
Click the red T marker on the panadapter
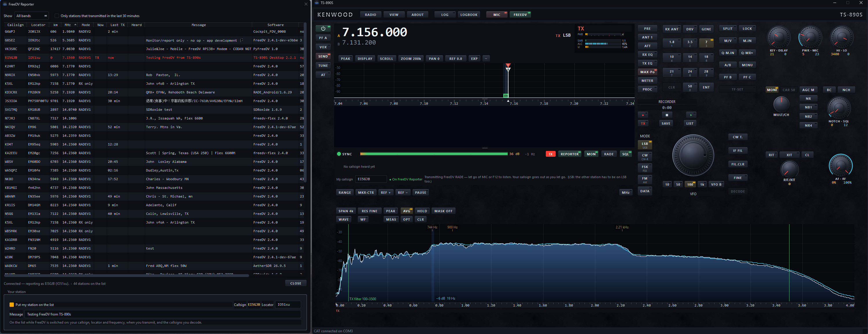[x=508, y=65]
